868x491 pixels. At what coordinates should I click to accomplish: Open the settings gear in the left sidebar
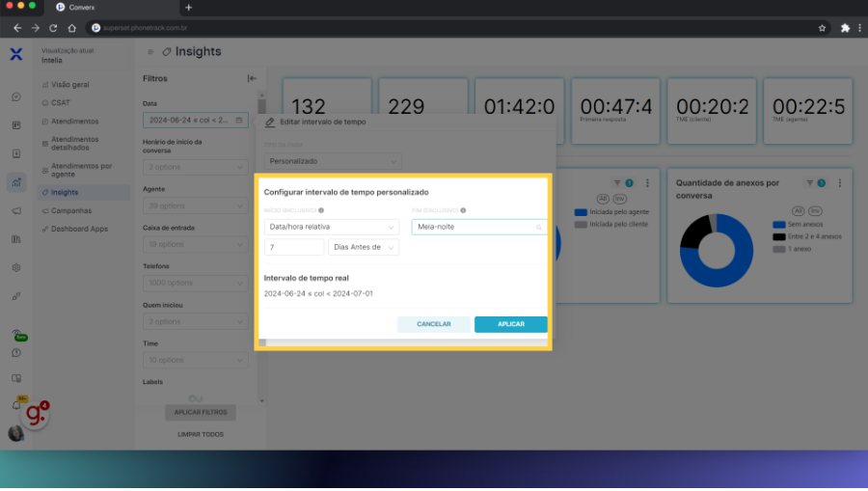click(16, 267)
